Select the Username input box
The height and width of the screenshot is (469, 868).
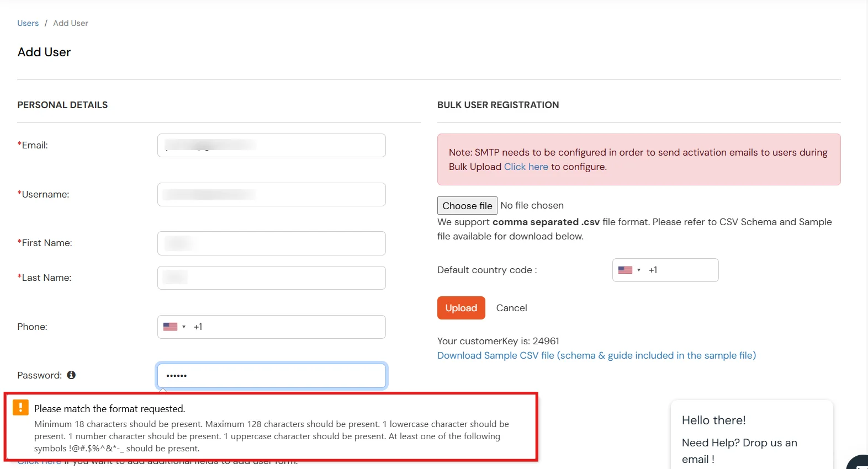271,194
